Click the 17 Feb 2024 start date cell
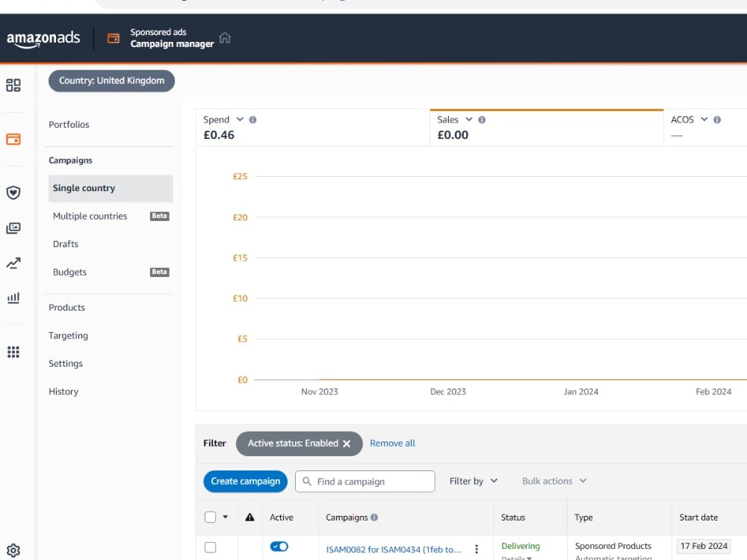Viewport: 747px width, 560px height. (x=704, y=546)
